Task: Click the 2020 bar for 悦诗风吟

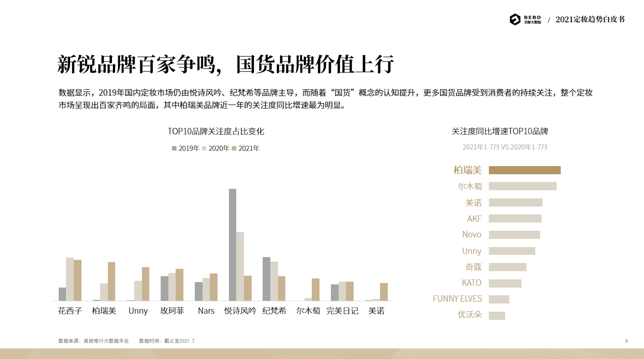Action: 240,266
